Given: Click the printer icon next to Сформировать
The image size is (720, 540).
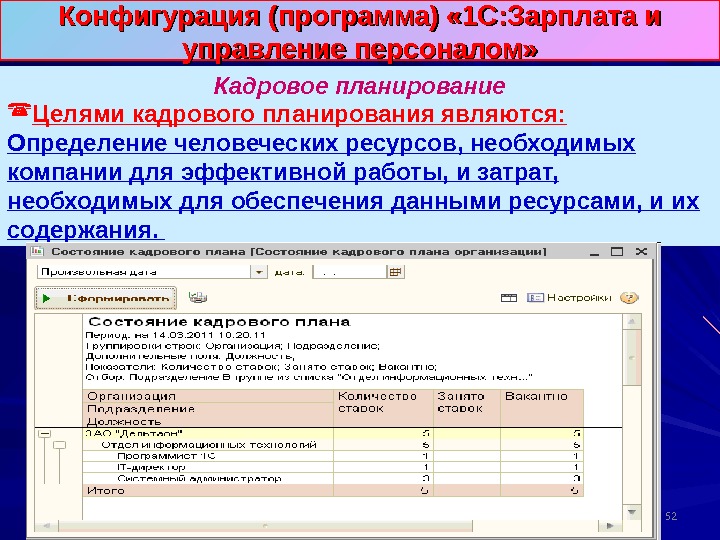Looking at the screenshot, I should [x=198, y=297].
